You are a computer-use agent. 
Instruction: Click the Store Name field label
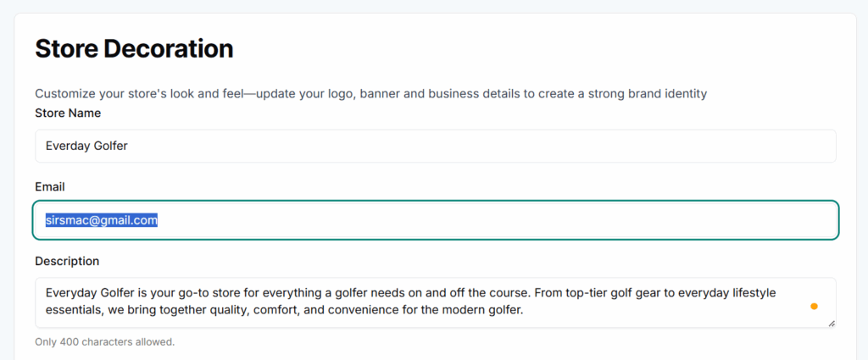pyautogui.click(x=68, y=113)
